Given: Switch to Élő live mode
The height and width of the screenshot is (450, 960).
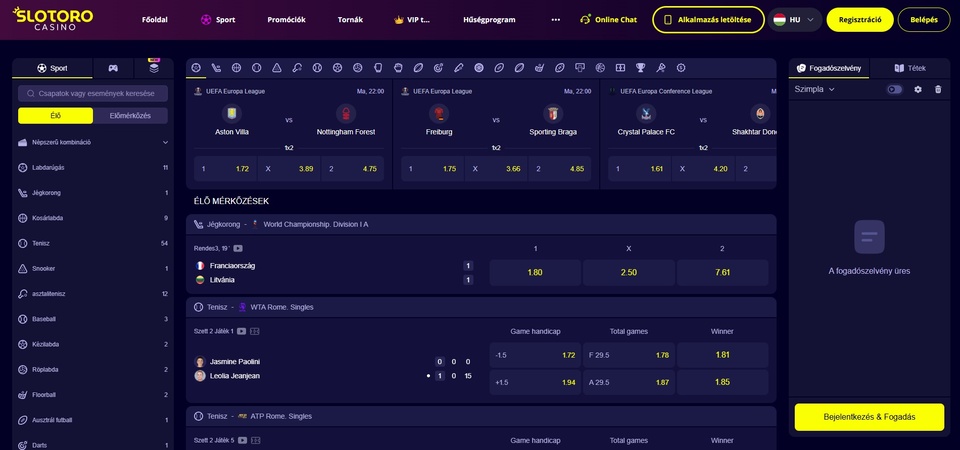Looking at the screenshot, I should tap(56, 116).
